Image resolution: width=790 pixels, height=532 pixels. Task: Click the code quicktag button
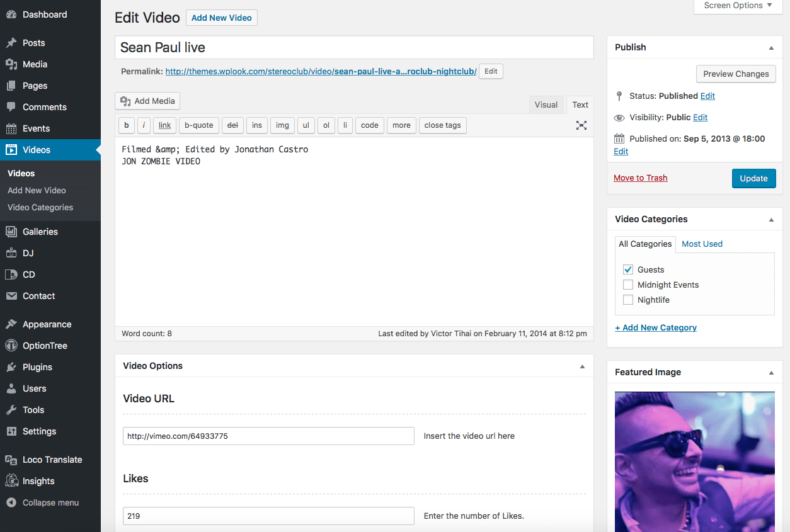coord(370,125)
